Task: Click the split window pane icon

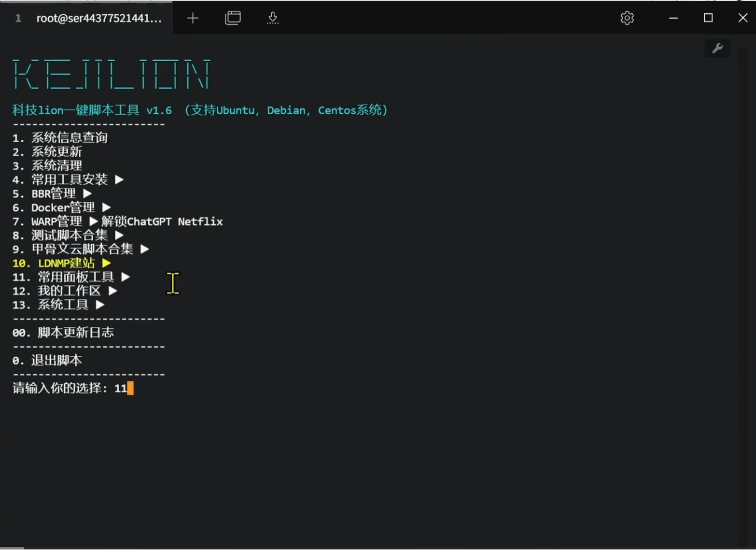Action: point(233,18)
